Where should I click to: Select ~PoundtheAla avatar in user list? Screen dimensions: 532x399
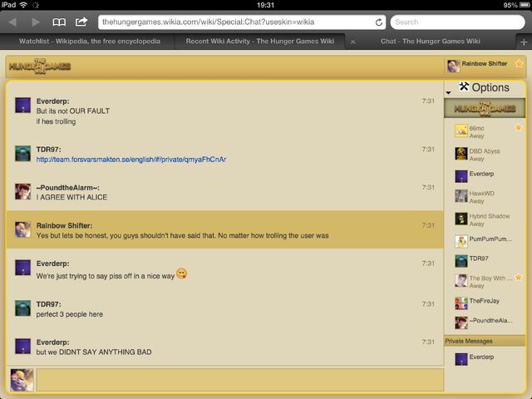[461, 323]
